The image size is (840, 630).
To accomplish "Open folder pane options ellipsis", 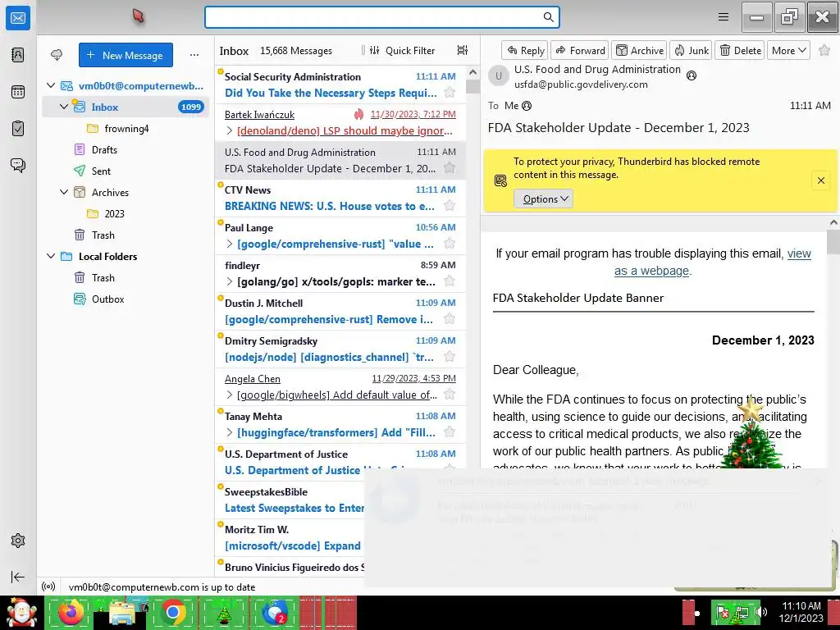I will coord(194,55).
